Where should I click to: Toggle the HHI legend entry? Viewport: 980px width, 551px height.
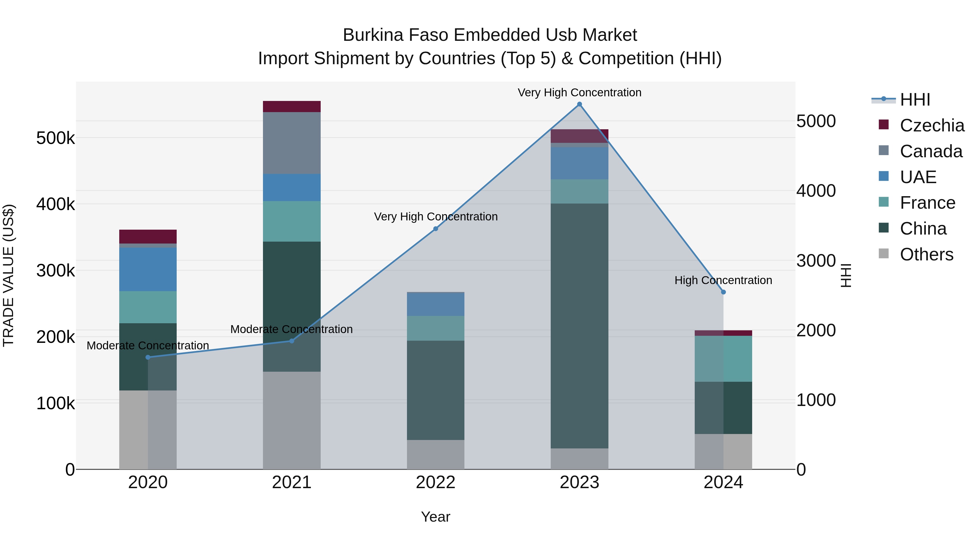[x=901, y=100]
